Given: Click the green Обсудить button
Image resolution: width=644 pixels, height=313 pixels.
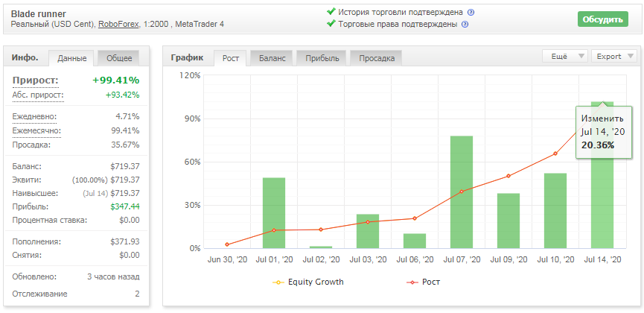Looking at the screenshot, I should (x=603, y=19).
